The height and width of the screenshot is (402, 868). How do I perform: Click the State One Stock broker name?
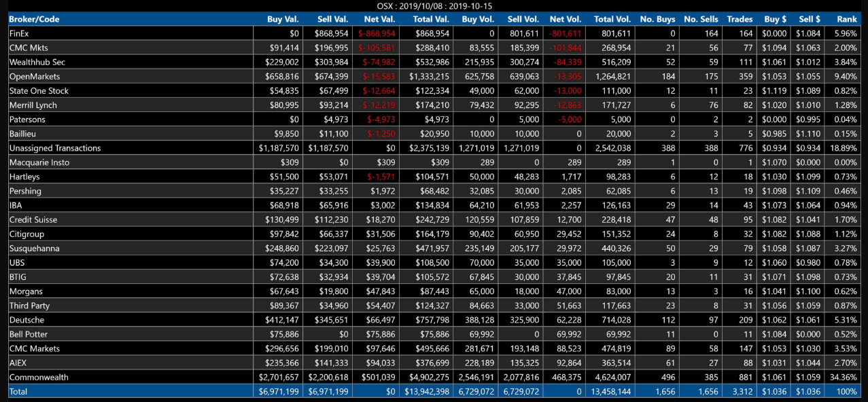tap(39, 91)
